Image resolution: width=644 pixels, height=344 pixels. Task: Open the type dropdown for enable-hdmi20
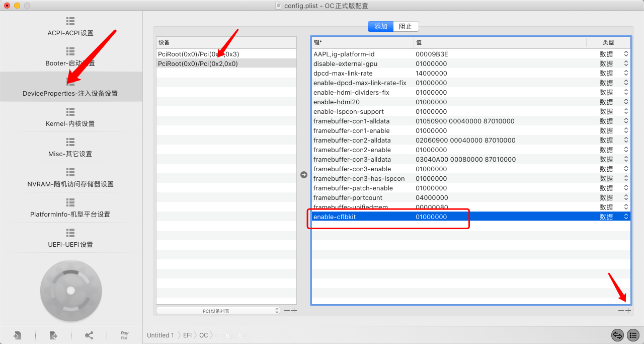(x=626, y=102)
